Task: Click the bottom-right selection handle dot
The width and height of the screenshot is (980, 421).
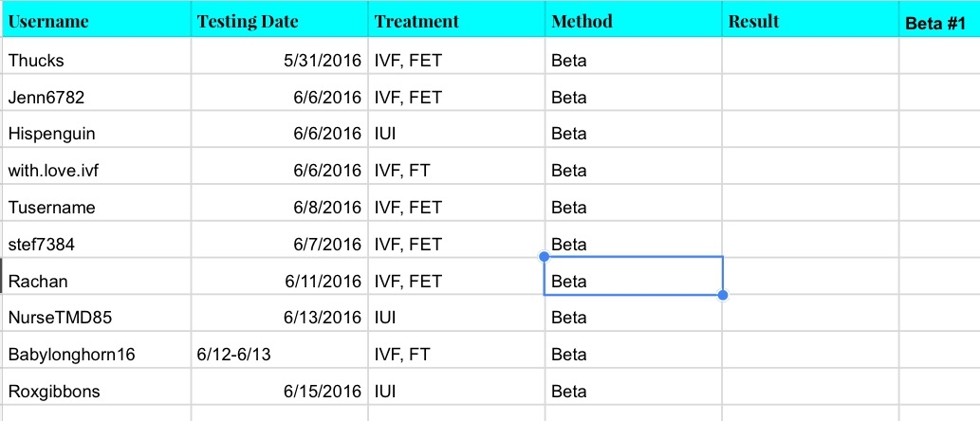Action: click(723, 296)
